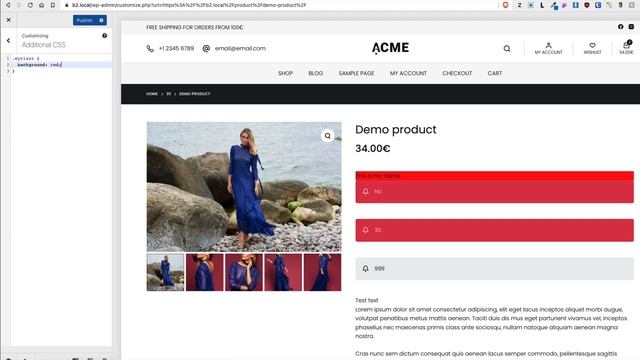
Task: Select first gallery thumbnail of beach photo
Action: [x=165, y=272]
